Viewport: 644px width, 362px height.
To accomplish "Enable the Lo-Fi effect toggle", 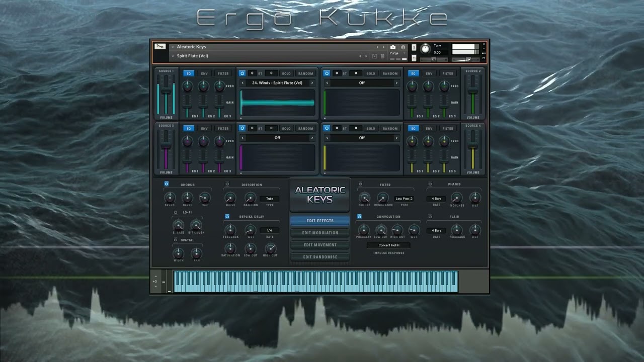I will coord(176,212).
